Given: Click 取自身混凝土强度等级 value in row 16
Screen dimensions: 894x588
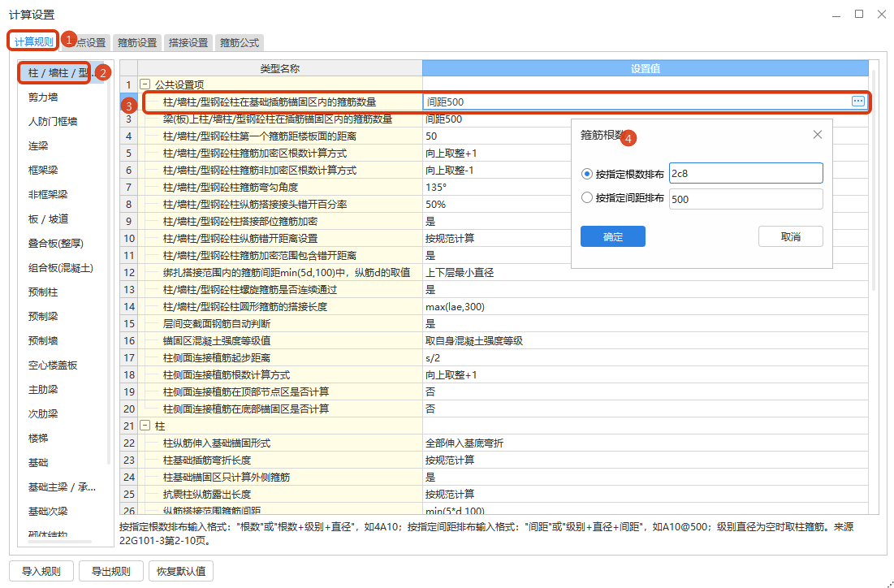Looking at the screenshot, I should (474, 341).
